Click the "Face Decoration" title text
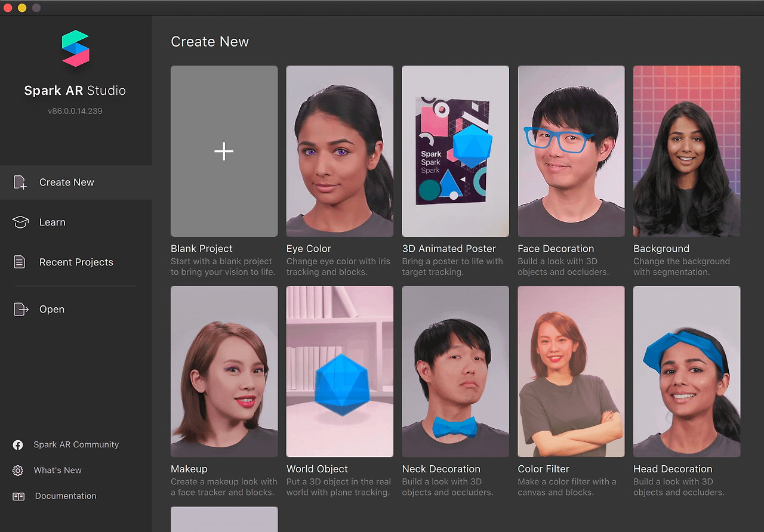The image size is (764, 532). click(x=556, y=249)
